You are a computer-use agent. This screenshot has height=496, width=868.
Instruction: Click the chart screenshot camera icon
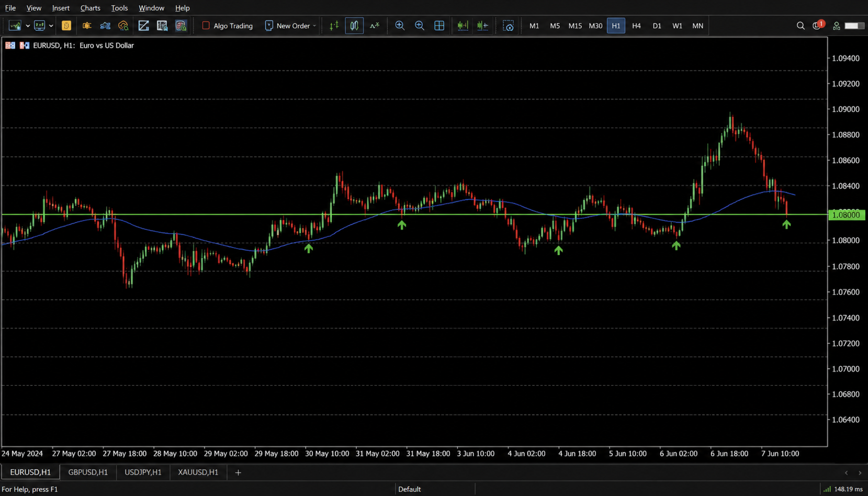508,26
